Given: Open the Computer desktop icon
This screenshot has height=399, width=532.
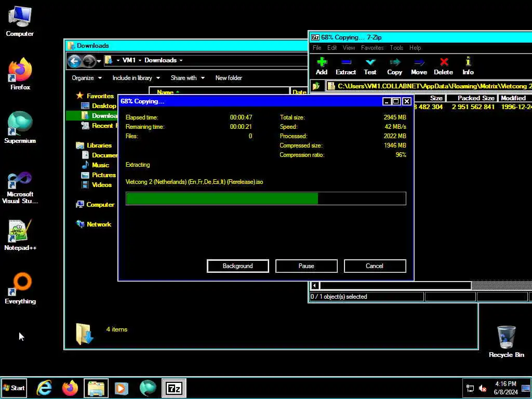Looking at the screenshot, I should click(x=20, y=21).
